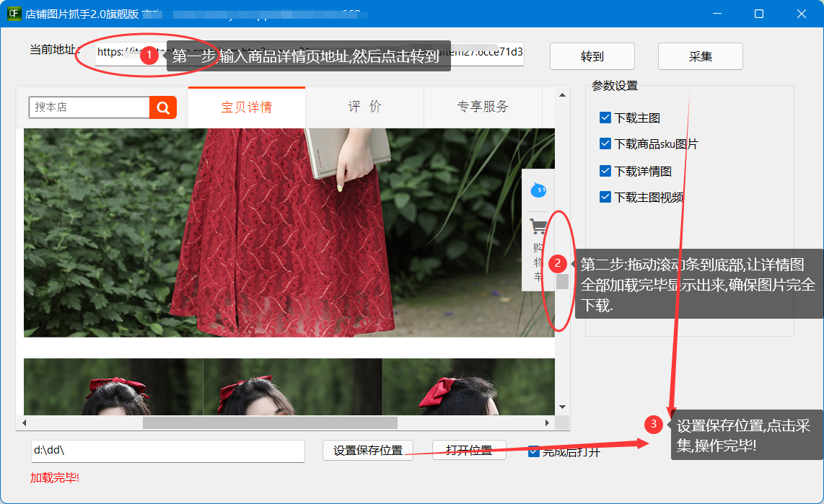Disable the 下载详情图 checkbox

605,171
